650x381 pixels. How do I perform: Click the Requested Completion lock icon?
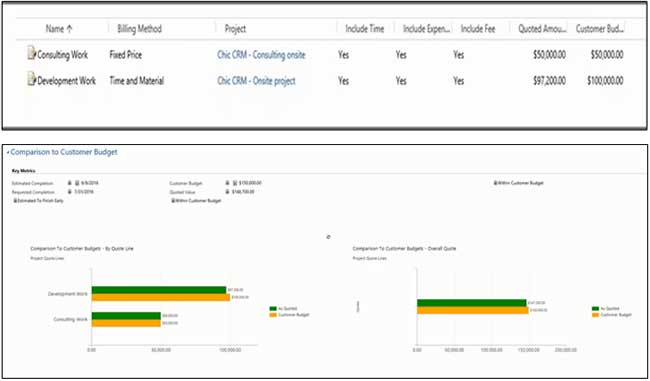click(70, 192)
